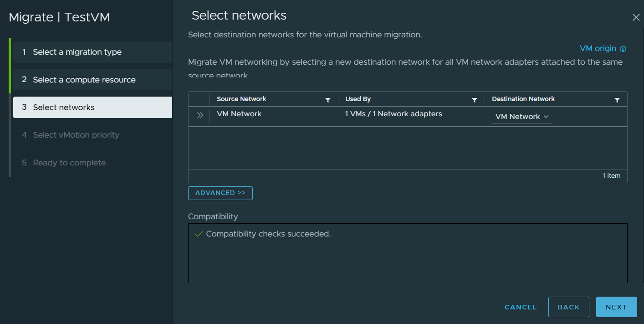The image size is (644, 324).
Task: Open the Used By column filter
Action: [x=475, y=100]
